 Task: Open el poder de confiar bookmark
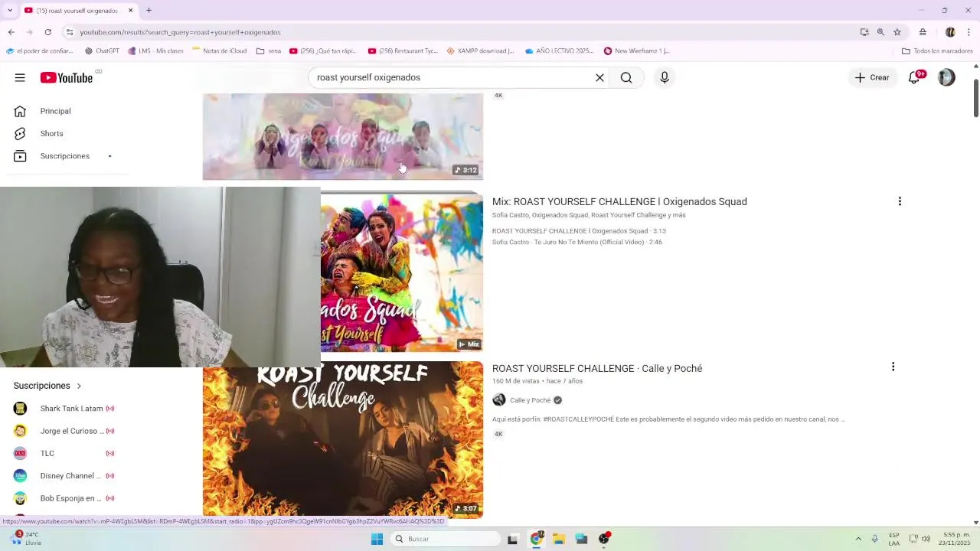tap(39, 51)
